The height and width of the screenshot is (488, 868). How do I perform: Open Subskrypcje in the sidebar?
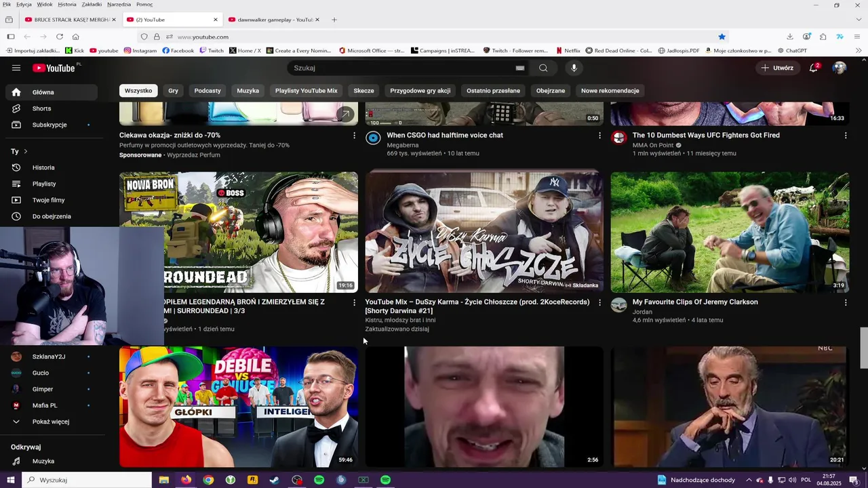click(x=49, y=125)
